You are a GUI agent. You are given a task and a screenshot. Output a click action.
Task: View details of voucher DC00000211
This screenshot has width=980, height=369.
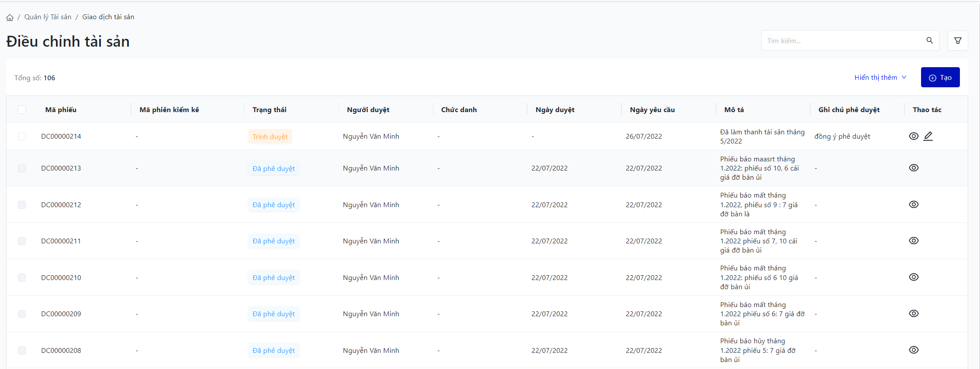tap(914, 241)
